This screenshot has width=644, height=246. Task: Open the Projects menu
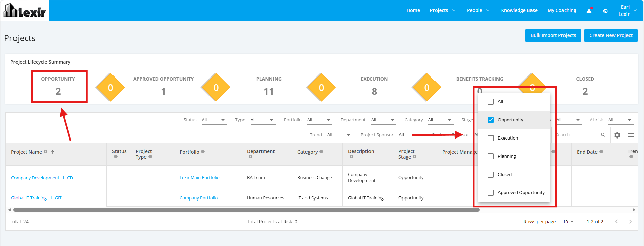[443, 10]
